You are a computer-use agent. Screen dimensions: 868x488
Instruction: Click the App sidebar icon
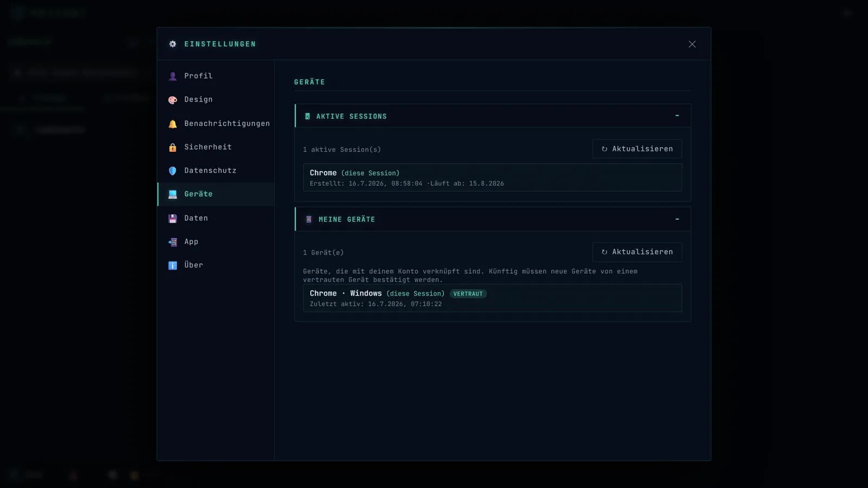pyautogui.click(x=173, y=242)
